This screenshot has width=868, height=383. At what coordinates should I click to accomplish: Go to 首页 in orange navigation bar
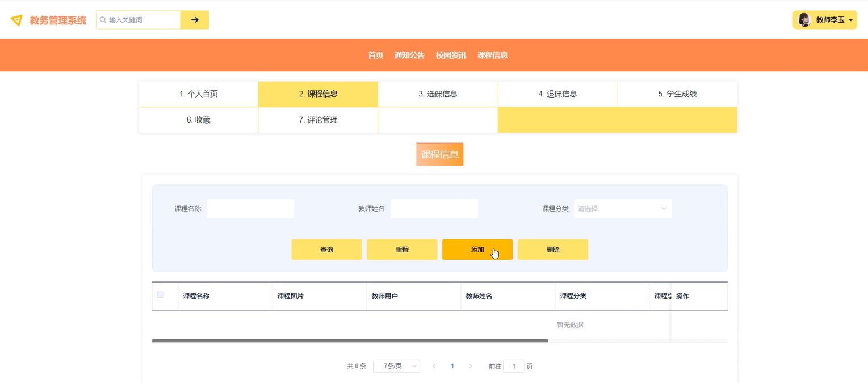376,55
